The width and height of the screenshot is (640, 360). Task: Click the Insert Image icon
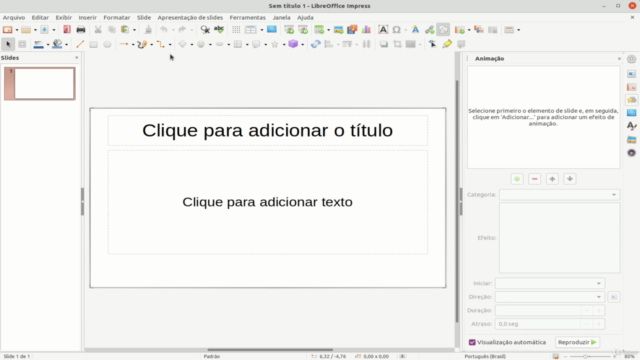coord(338,29)
